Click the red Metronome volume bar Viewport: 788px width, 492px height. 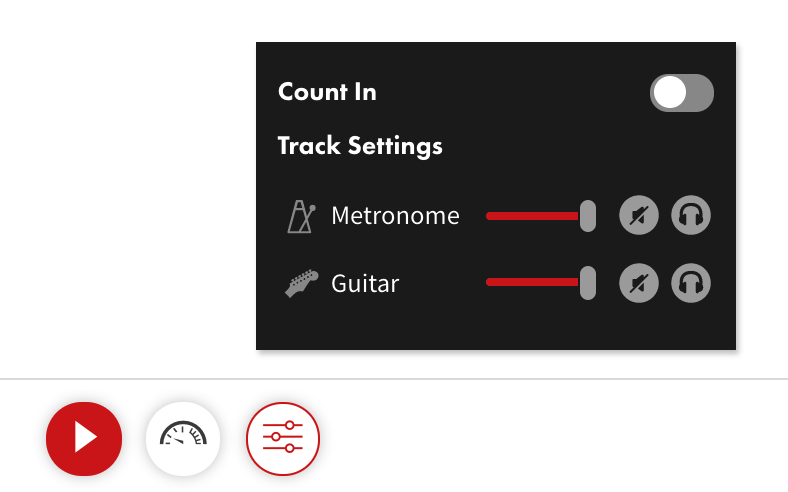click(x=532, y=216)
